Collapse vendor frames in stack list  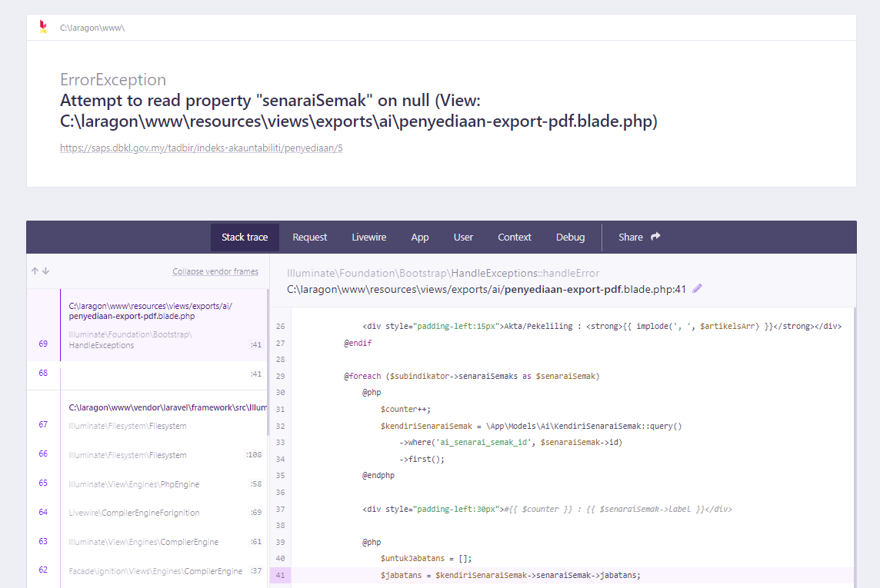tap(215, 271)
